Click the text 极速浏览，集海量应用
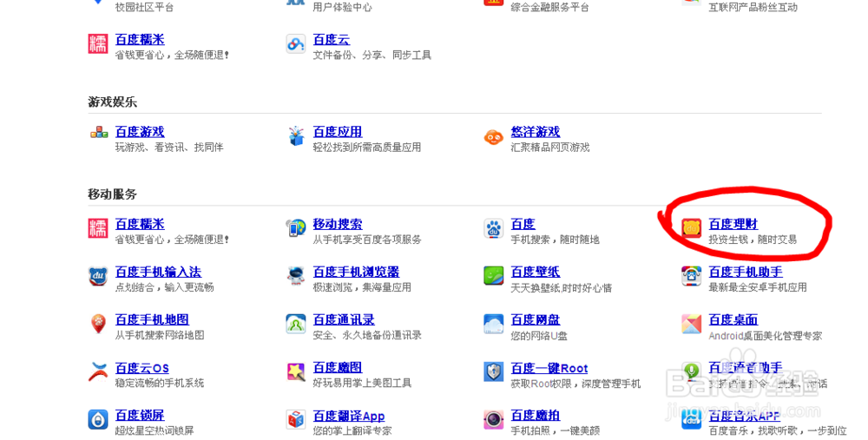The image size is (868, 440). pyautogui.click(x=361, y=287)
